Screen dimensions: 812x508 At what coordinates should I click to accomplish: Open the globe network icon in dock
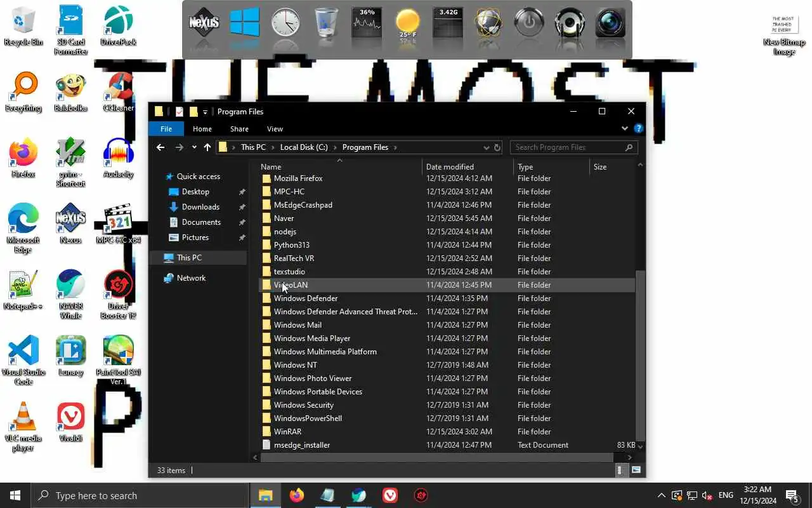488,23
